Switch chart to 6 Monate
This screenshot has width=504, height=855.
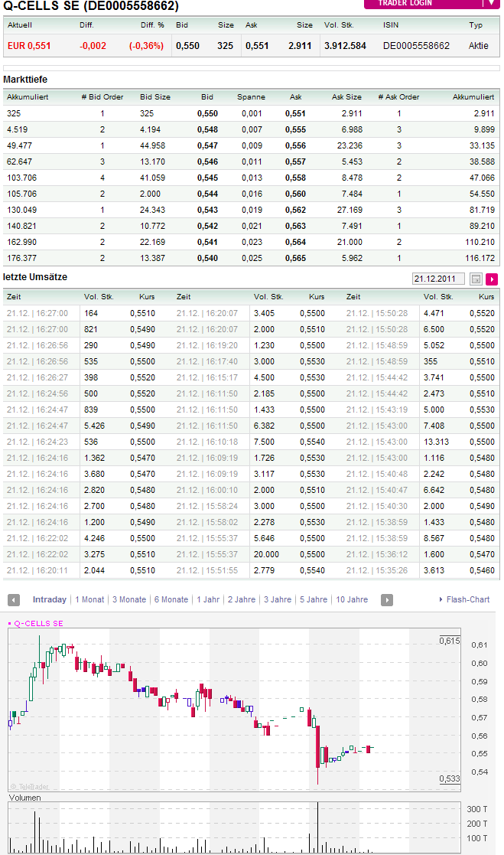171,599
